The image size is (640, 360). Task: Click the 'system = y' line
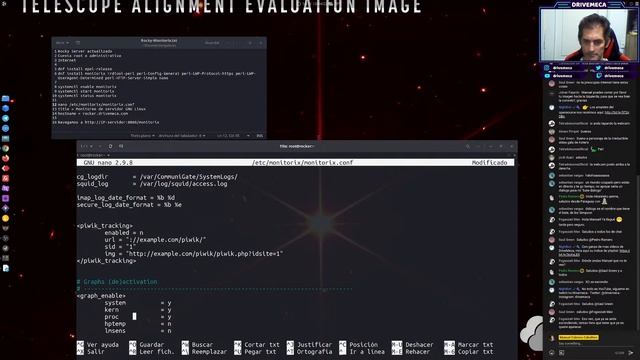coord(138,303)
